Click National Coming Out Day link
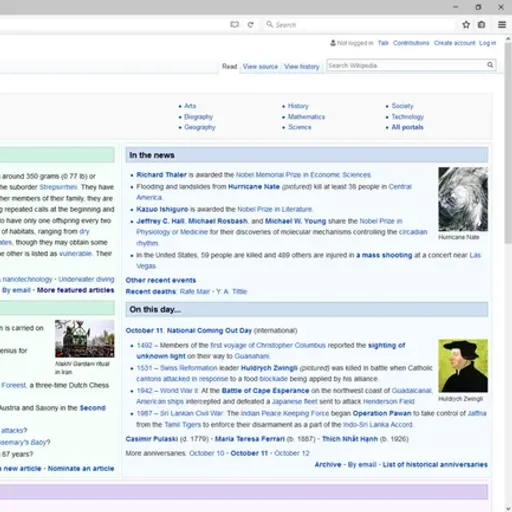Screen dimensions: 512x512 click(x=209, y=330)
